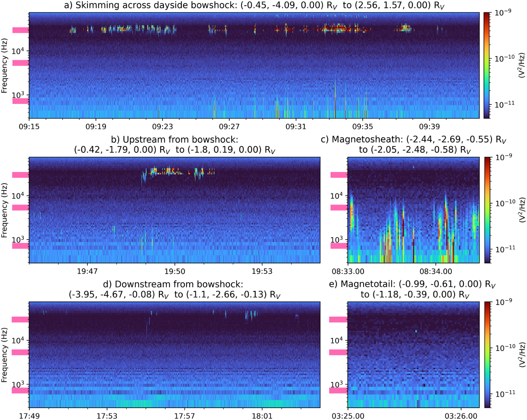Select the 'Upstream from bowshock' panel b title
This screenshot has width=527, height=420.
(x=174, y=144)
